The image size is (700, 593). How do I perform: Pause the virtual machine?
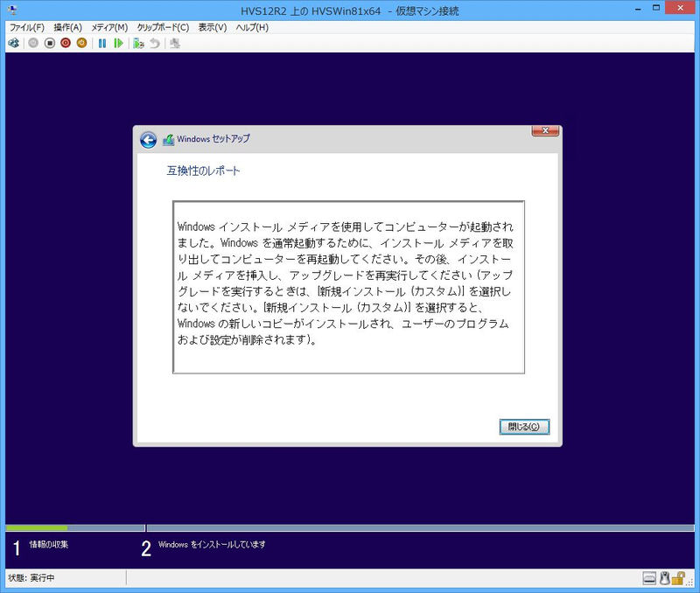pos(102,43)
